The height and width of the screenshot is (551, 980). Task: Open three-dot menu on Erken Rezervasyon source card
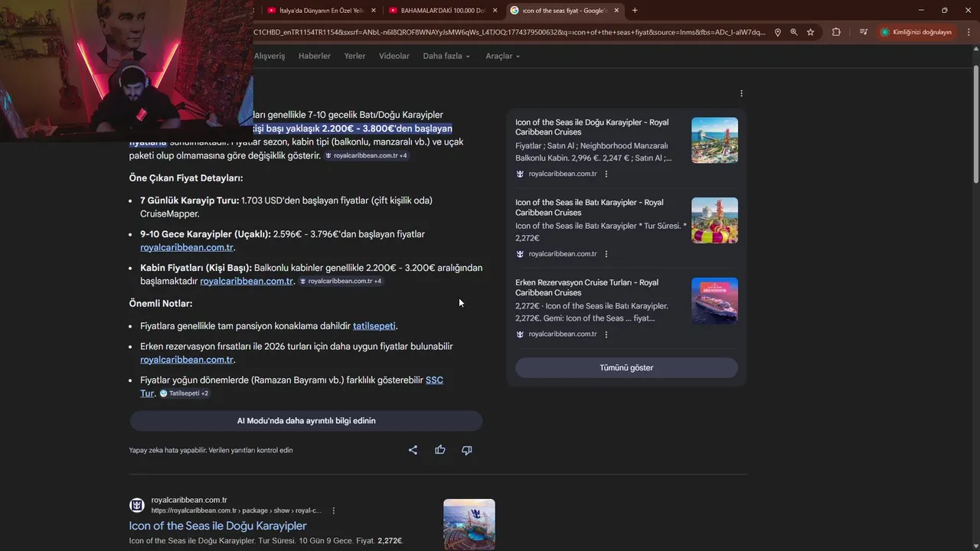pyautogui.click(x=606, y=334)
